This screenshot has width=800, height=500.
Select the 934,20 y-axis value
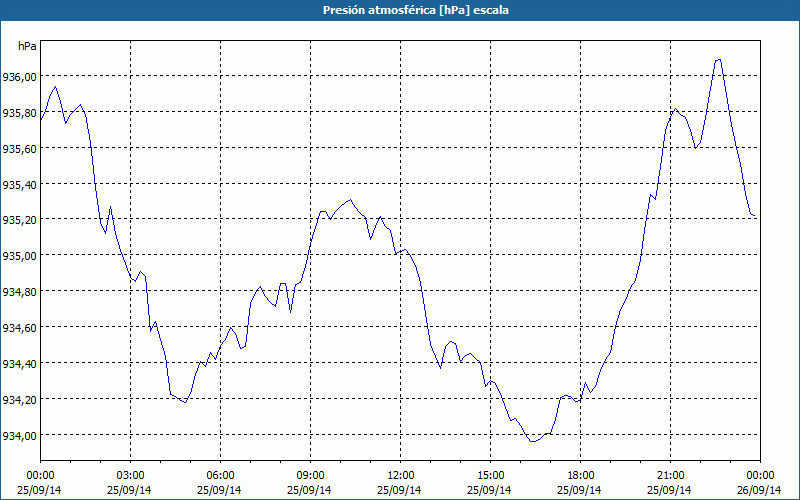19,399
